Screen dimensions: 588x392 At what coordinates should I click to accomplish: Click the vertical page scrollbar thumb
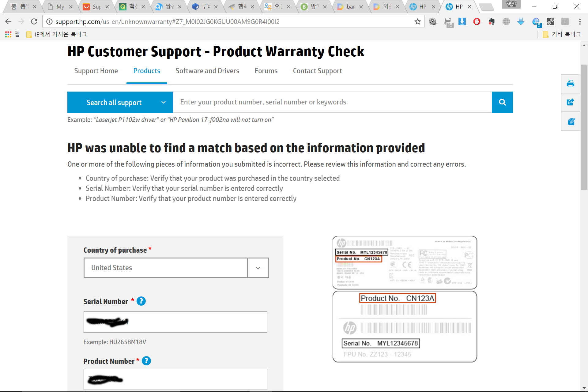(x=584, y=127)
